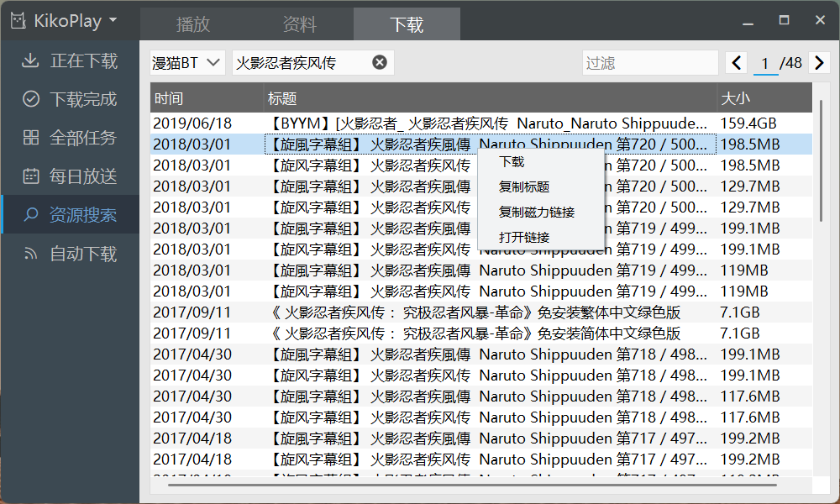Select 资源搜索 in the sidebar
840x504 pixels.
point(71,215)
